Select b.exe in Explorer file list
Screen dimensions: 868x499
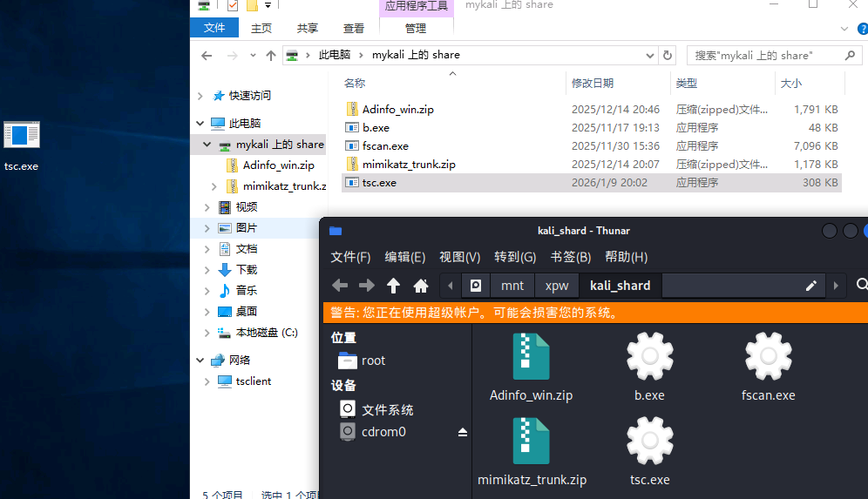(591, 128)
